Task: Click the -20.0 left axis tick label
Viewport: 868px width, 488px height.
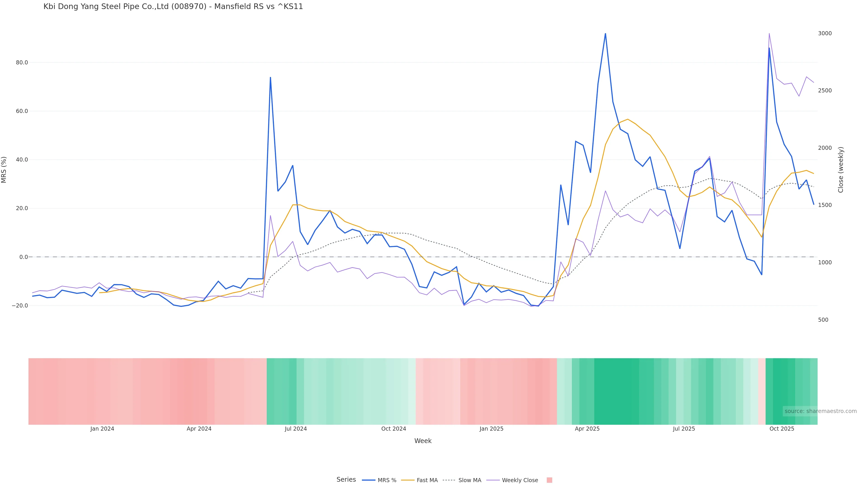Action: coord(20,306)
